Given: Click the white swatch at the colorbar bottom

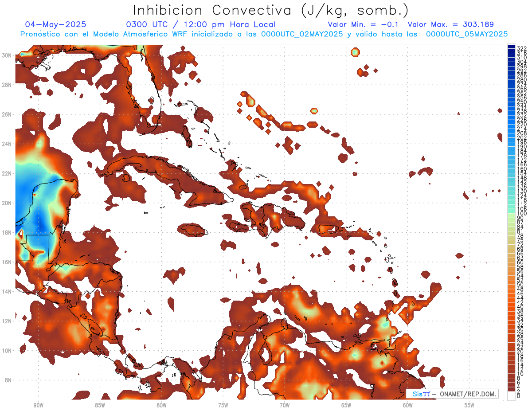Looking at the screenshot, I should (x=511, y=396).
